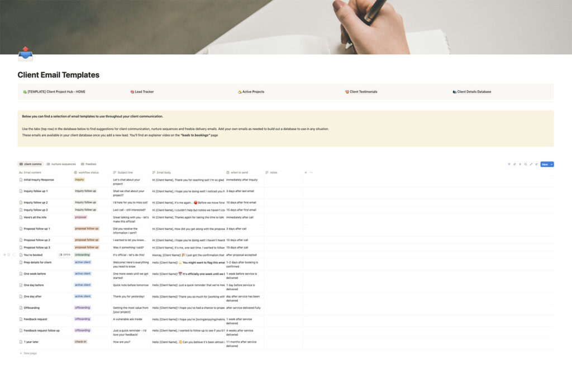Expand the database with the diagonal-arrows icon
Image resolution: width=572 pixels, height=392 pixels.
coord(531,164)
